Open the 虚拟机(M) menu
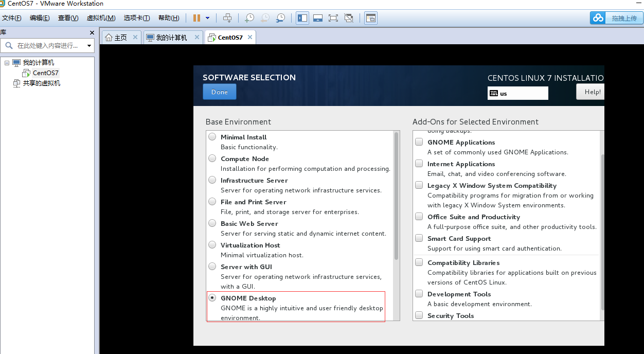Screen dimensions: 644x354 coord(101,18)
